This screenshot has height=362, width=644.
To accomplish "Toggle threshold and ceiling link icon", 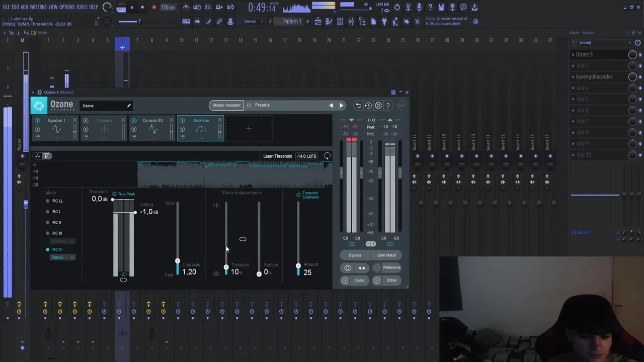I will pos(123,280).
